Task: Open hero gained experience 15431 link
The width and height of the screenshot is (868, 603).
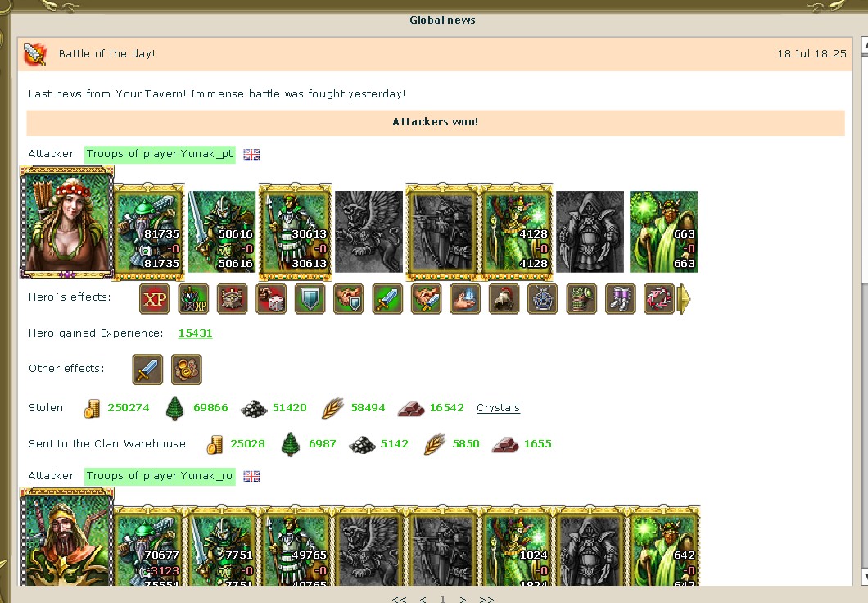Action: click(x=195, y=333)
